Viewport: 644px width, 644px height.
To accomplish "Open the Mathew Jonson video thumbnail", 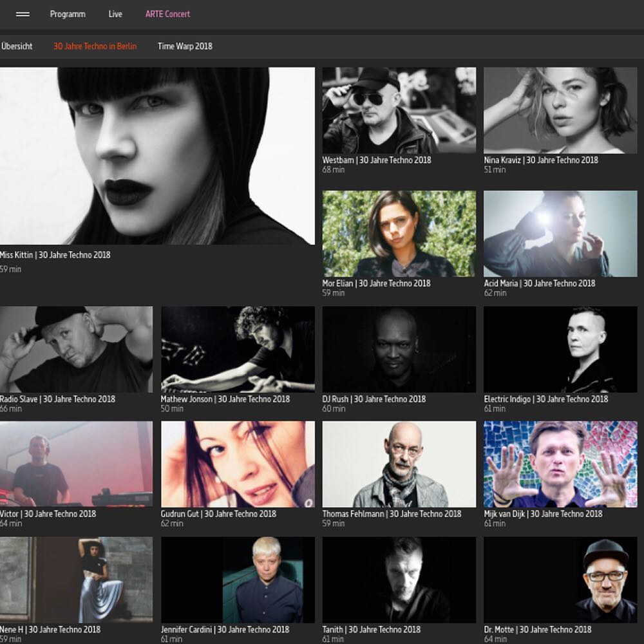I will pyautogui.click(x=238, y=350).
